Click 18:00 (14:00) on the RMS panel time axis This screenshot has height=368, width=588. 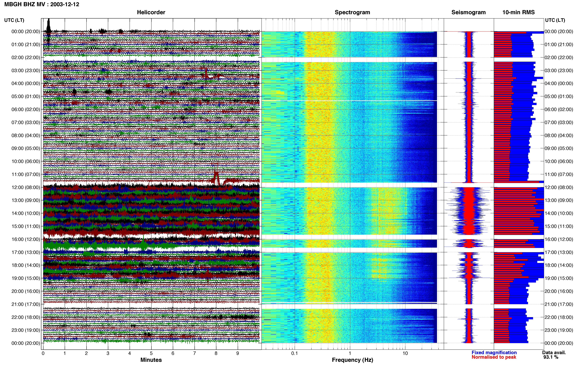pyautogui.click(x=559, y=265)
